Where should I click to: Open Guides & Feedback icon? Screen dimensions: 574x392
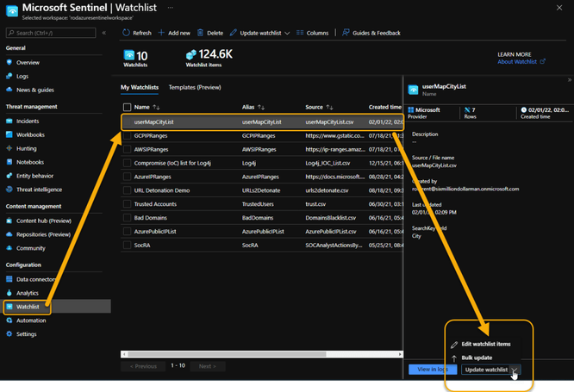[346, 33]
